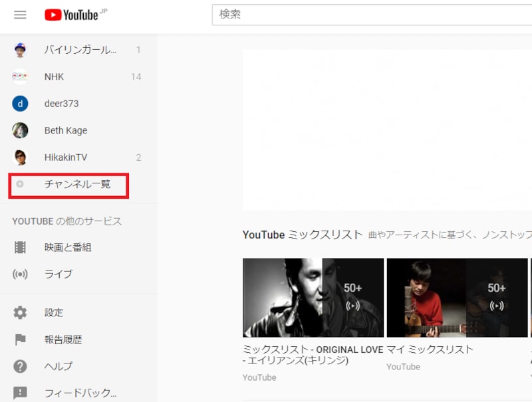The height and width of the screenshot is (402, 532).
Task: Click the plus icon beside チャンネル一覧
Action: click(x=20, y=184)
